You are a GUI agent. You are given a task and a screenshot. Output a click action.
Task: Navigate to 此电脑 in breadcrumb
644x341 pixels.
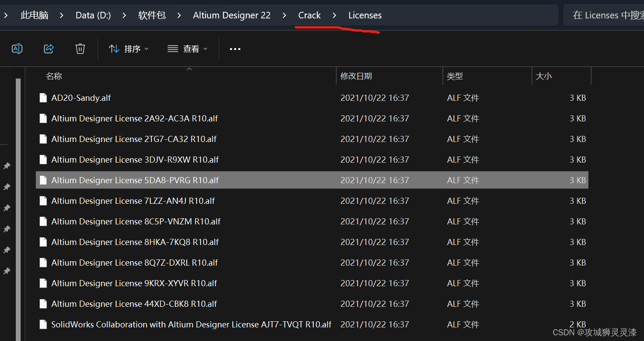click(34, 15)
